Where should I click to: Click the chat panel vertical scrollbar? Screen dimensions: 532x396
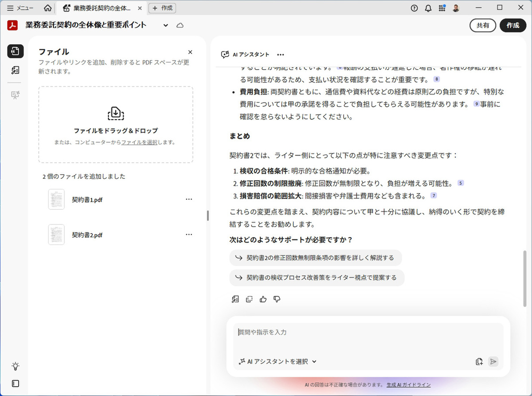coord(525,279)
